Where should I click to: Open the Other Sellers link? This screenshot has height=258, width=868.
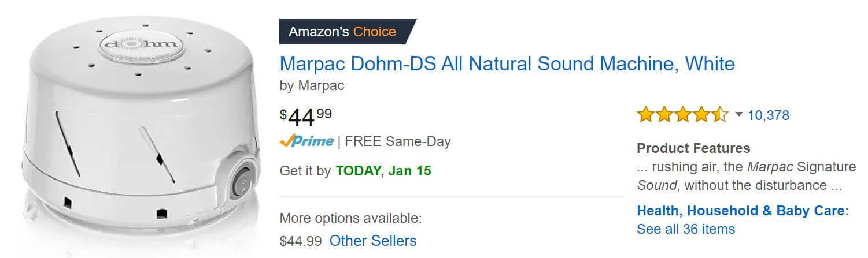(373, 241)
